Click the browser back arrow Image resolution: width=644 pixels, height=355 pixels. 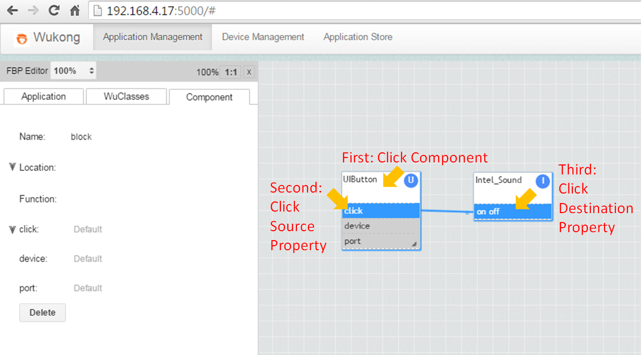pyautogui.click(x=12, y=10)
